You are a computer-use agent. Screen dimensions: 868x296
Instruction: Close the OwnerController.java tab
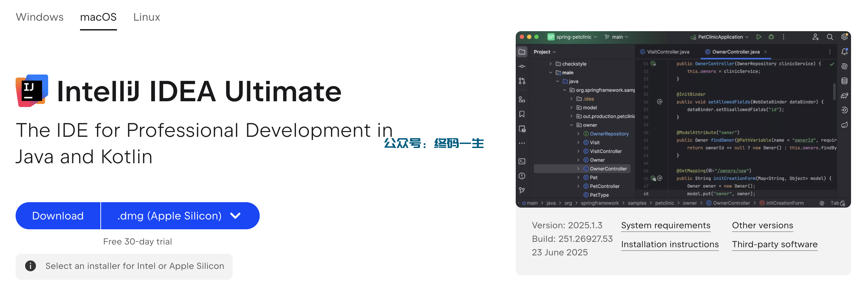click(x=766, y=52)
